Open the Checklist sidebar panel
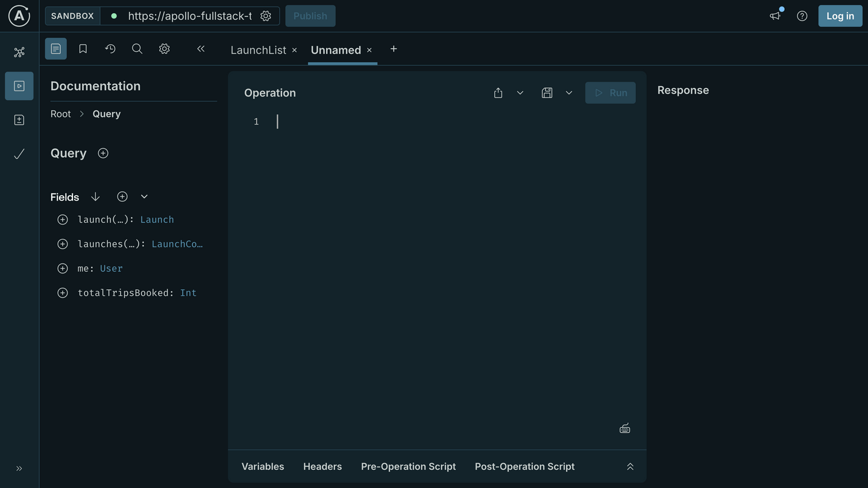 pos(19,154)
